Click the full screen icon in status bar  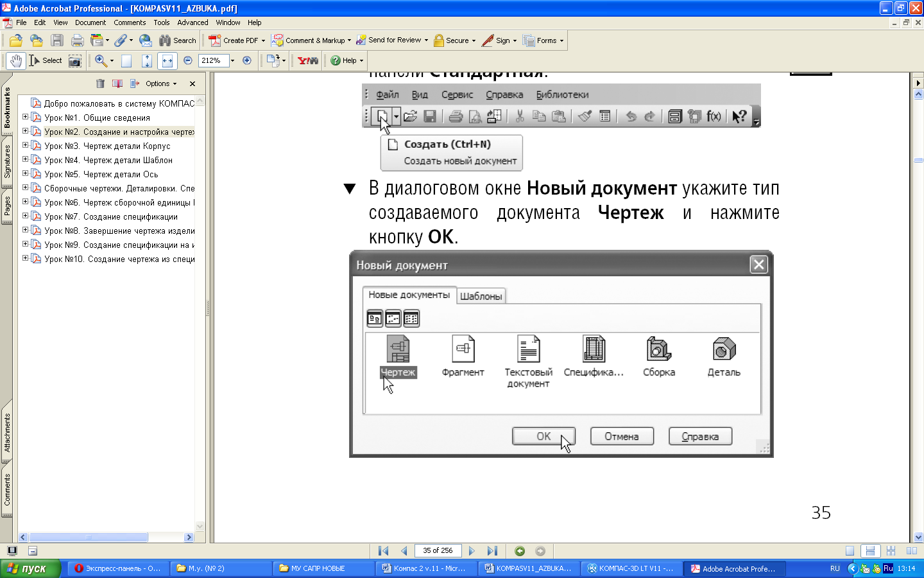point(12,550)
